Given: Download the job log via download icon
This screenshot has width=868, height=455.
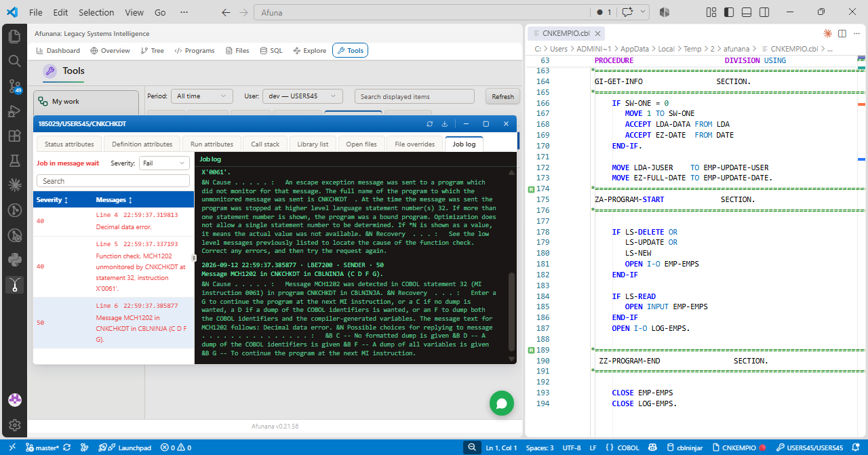Looking at the screenshot, I should click(445, 124).
